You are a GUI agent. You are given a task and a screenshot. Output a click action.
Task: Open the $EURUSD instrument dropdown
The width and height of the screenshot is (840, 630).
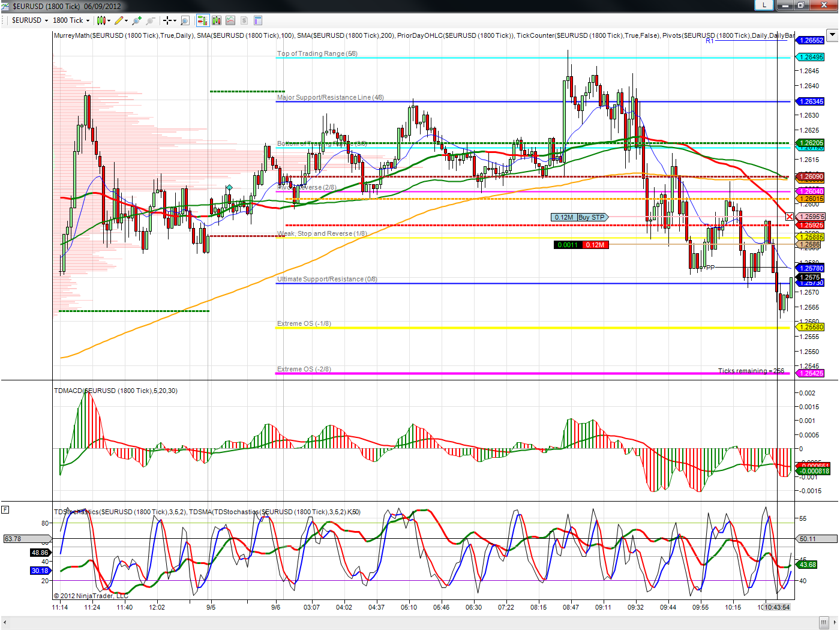(30, 20)
